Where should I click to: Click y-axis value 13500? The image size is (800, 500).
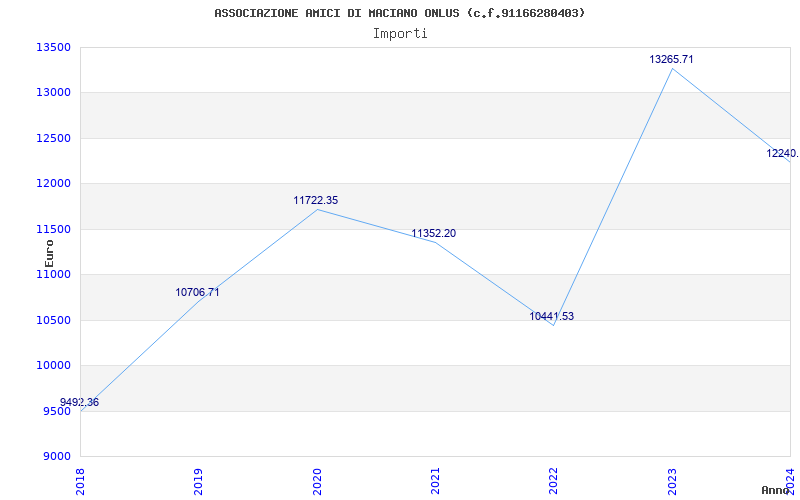pyautogui.click(x=53, y=47)
